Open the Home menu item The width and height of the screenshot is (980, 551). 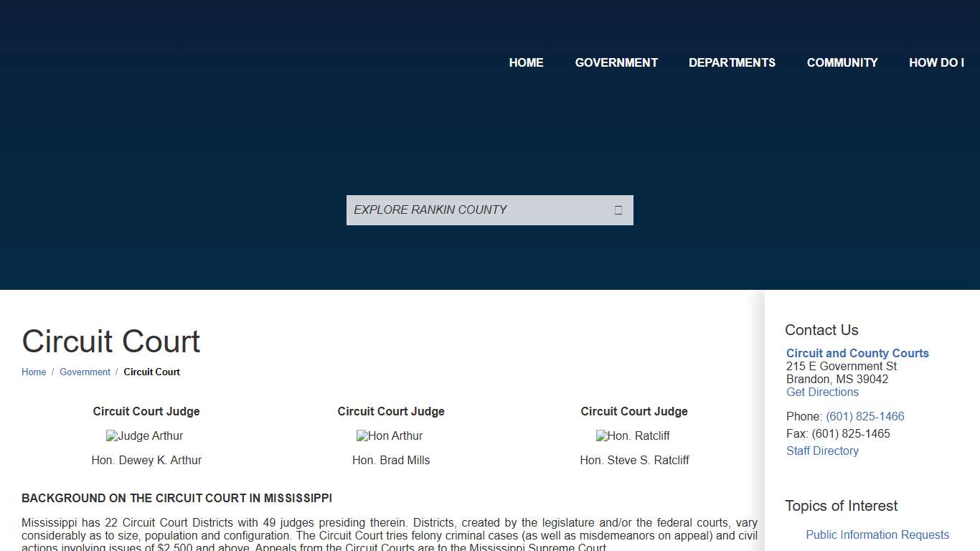pos(526,62)
